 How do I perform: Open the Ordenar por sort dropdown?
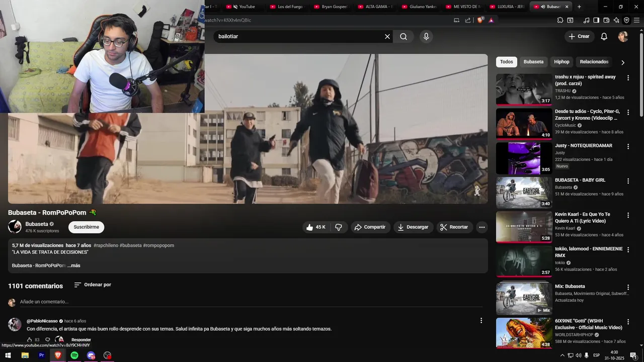(x=93, y=285)
